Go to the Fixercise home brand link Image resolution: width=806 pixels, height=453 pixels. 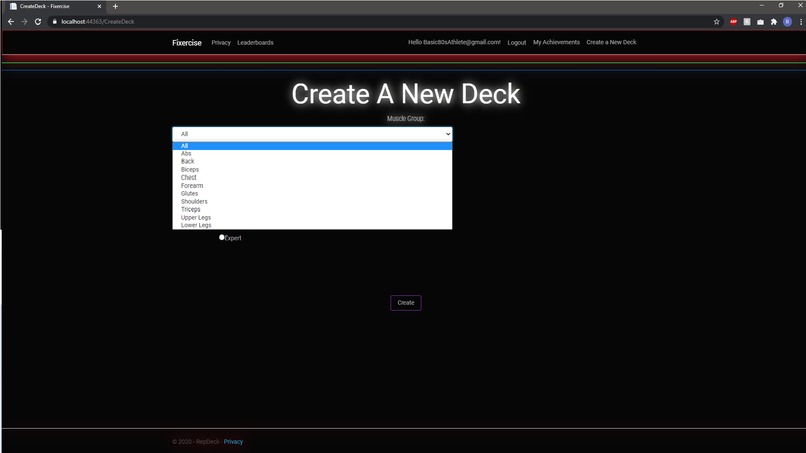(x=187, y=43)
